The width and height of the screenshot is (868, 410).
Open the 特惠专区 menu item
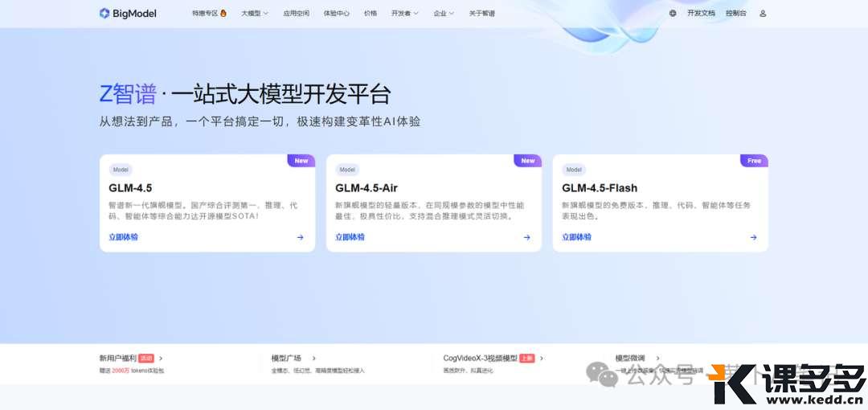pos(206,14)
